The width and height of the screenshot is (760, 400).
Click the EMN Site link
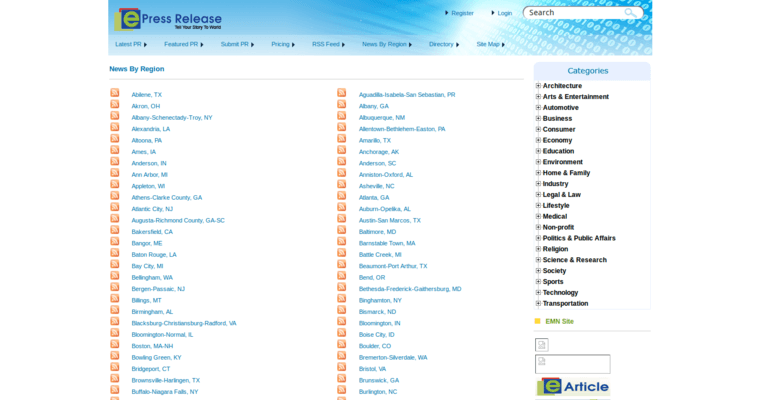coord(559,321)
